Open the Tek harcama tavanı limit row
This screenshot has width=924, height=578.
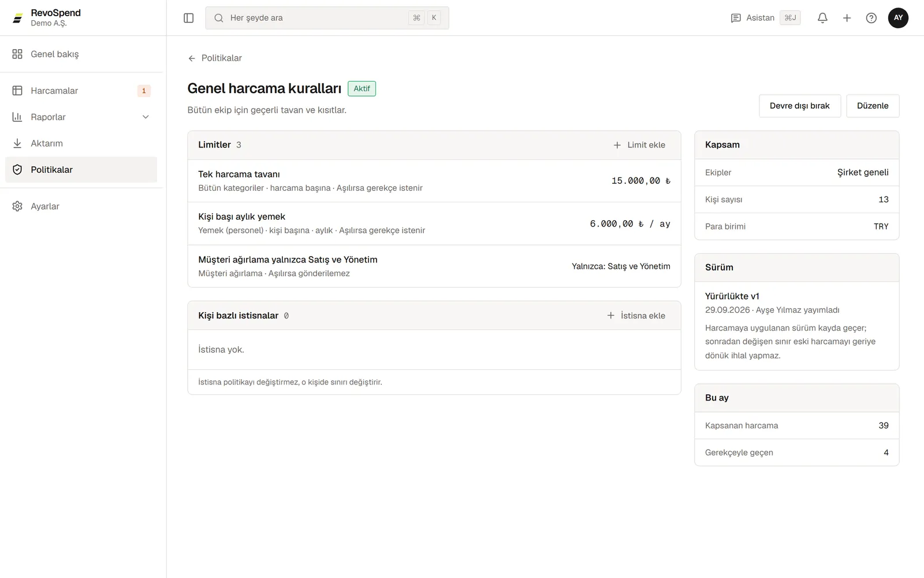[434, 181]
